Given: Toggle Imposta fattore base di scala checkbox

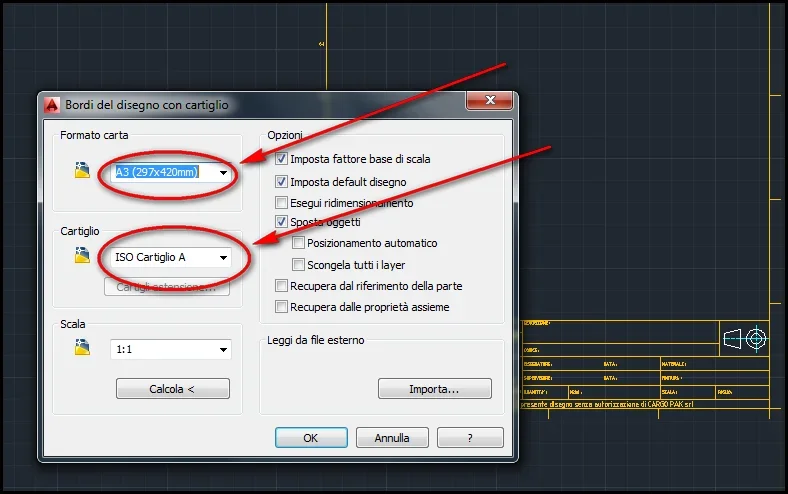Looking at the screenshot, I should 281,159.
